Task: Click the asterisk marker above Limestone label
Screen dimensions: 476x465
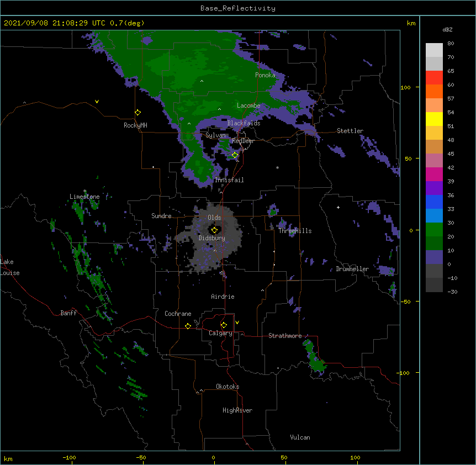Action: [x=84, y=191]
